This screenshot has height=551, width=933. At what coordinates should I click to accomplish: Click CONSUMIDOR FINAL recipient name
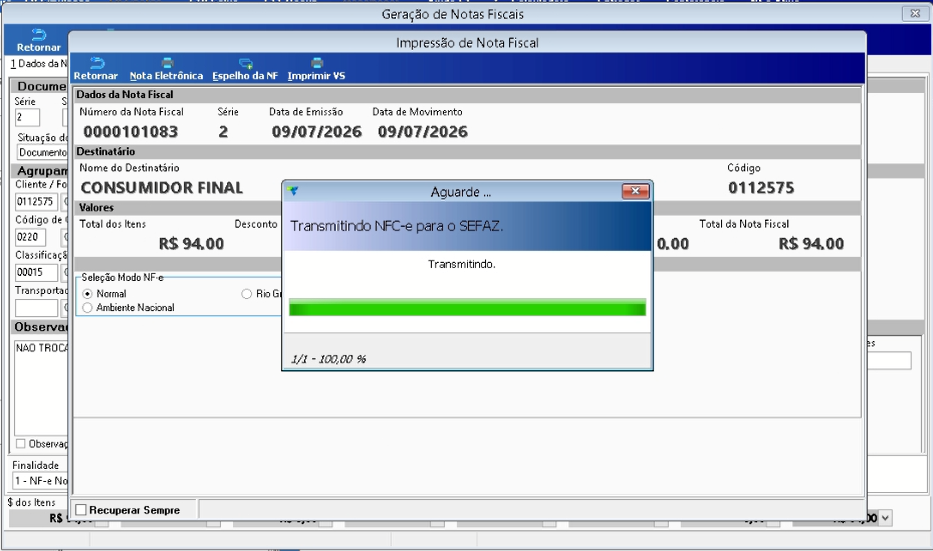(162, 188)
